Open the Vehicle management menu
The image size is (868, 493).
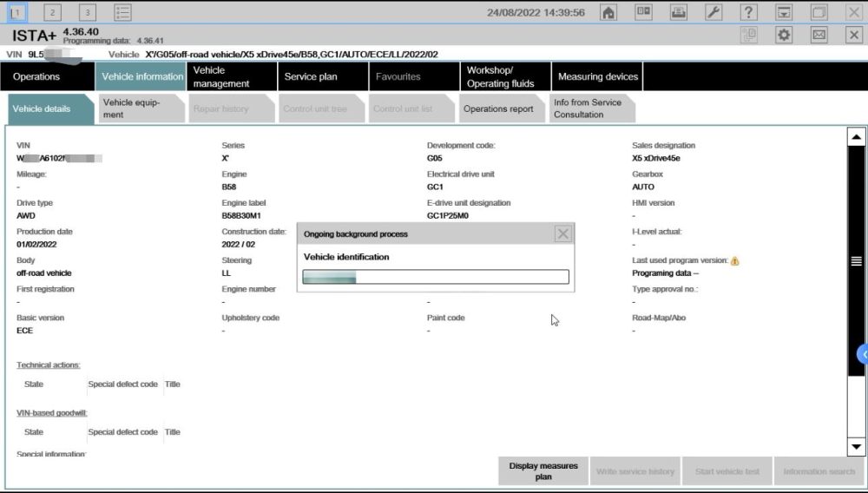(232, 76)
